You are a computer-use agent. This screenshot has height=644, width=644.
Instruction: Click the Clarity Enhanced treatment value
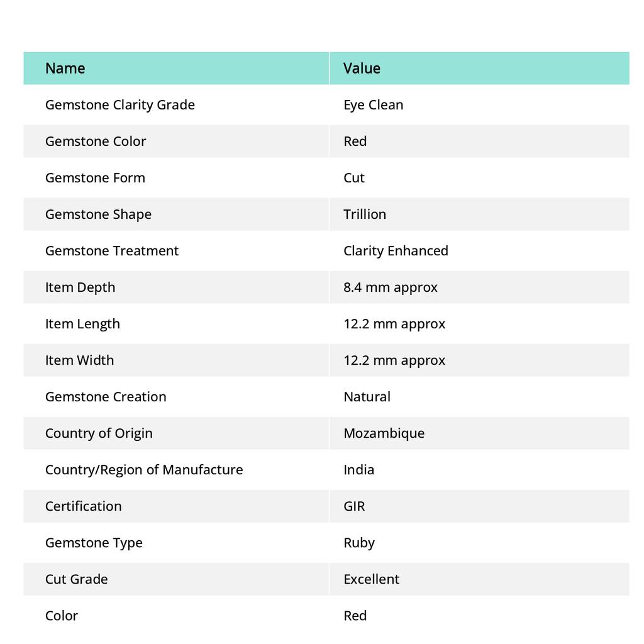tap(396, 251)
